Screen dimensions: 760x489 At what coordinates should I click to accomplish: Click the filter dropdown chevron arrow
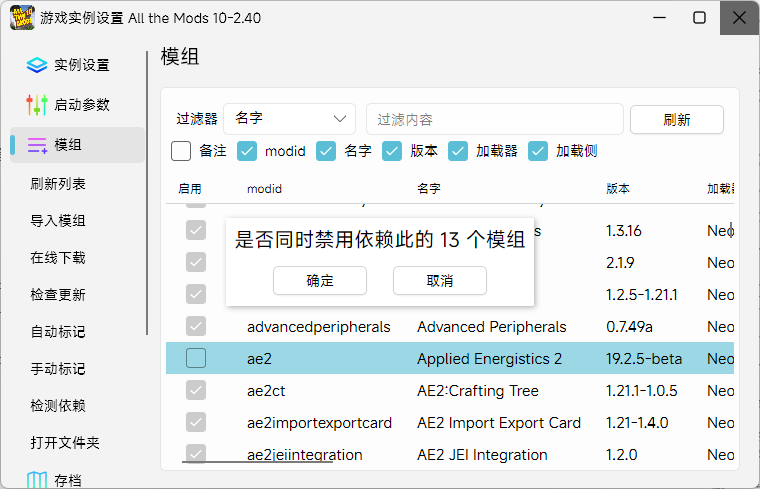click(x=341, y=119)
